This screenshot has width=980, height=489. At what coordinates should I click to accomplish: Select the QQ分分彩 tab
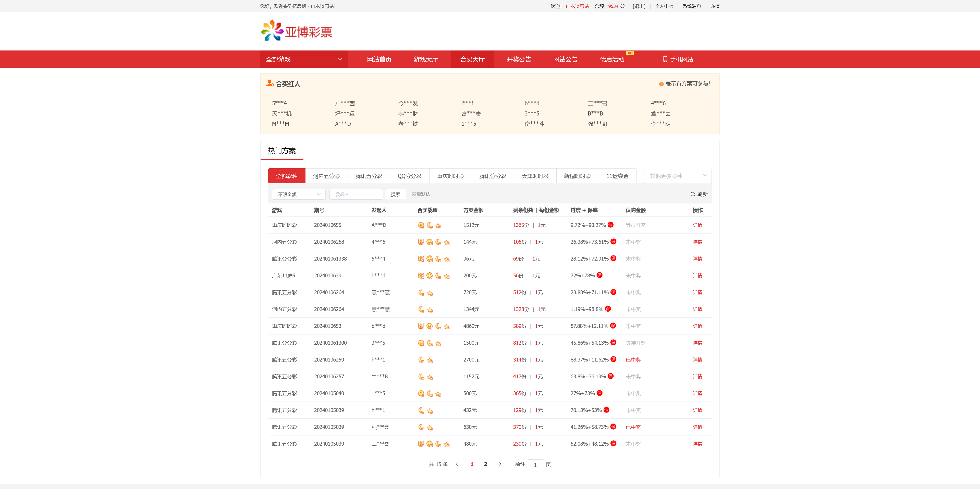click(x=409, y=176)
